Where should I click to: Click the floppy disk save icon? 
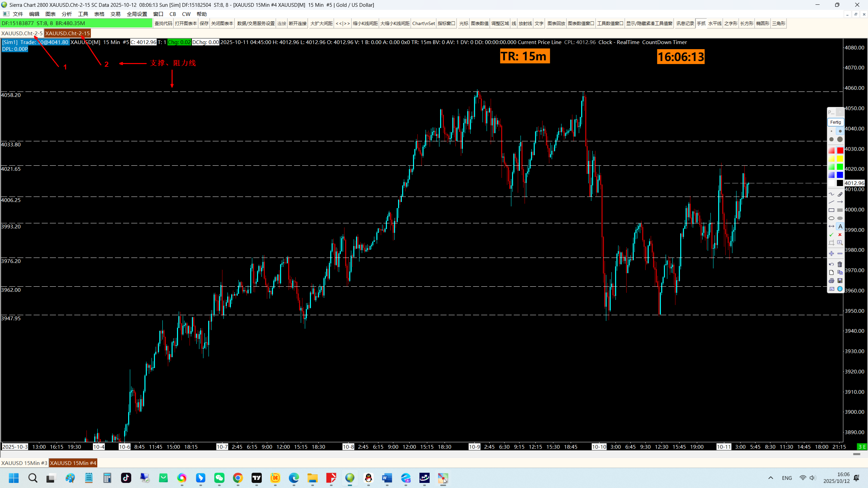[840, 281]
